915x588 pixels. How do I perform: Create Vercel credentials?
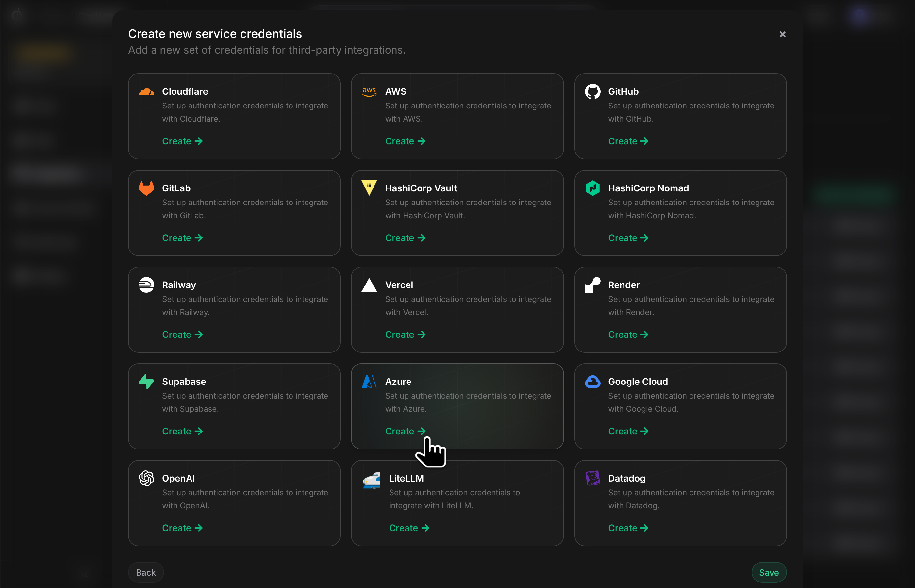[x=405, y=335]
